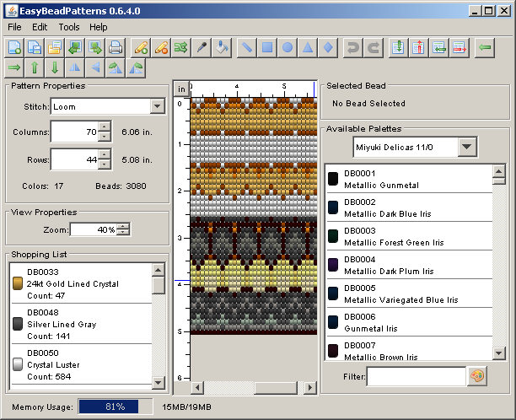Select the pencil add-bead tool
The image size is (516, 420).
[x=141, y=48]
